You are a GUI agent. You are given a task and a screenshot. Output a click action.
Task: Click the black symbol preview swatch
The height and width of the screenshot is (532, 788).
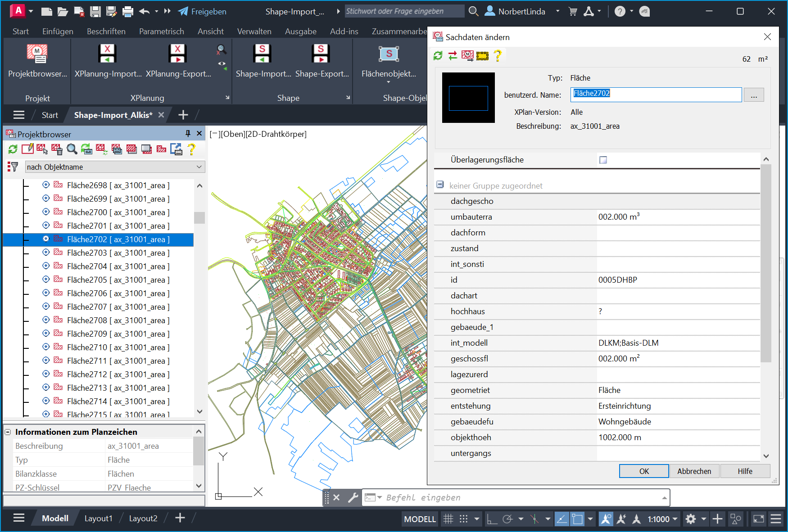click(468, 98)
